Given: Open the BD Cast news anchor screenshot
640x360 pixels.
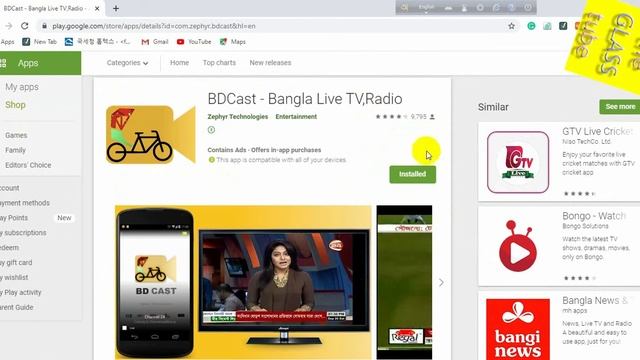Looking at the screenshot, I should pyautogui.click(x=243, y=282).
